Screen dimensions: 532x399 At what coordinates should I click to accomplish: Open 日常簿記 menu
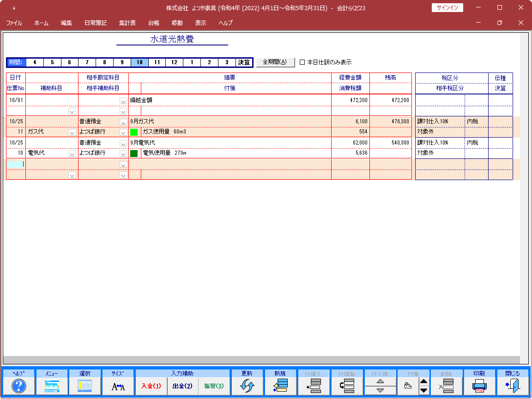coord(95,23)
